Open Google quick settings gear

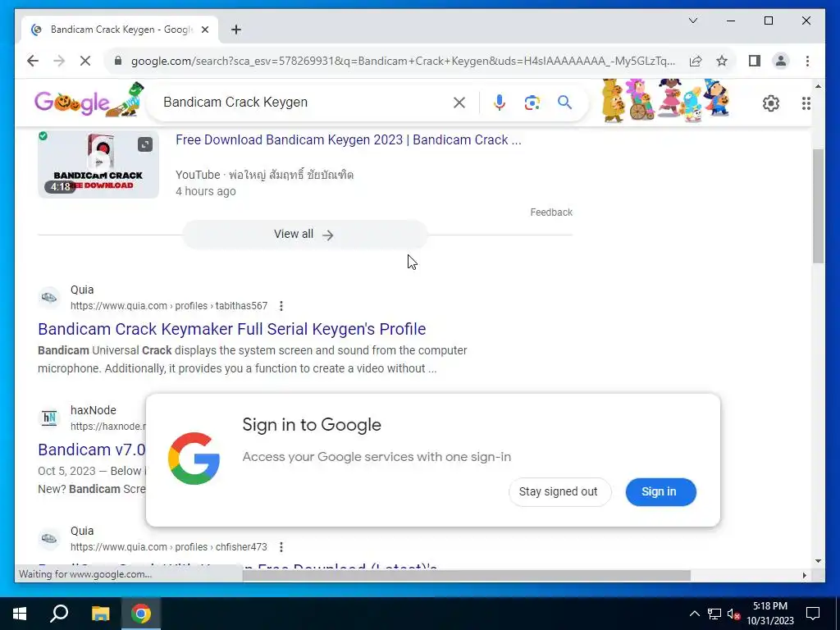(x=770, y=103)
